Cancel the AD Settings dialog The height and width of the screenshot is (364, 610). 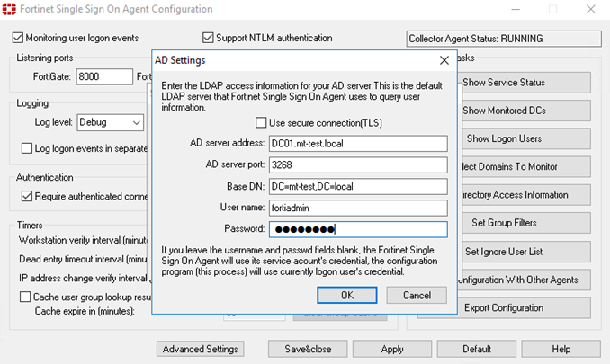[x=417, y=295]
